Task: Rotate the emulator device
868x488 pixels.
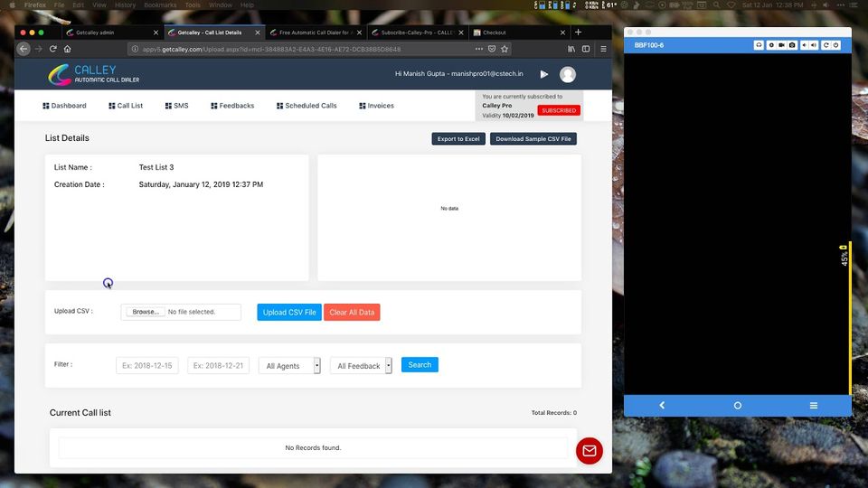Action: (x=826, y=45)
